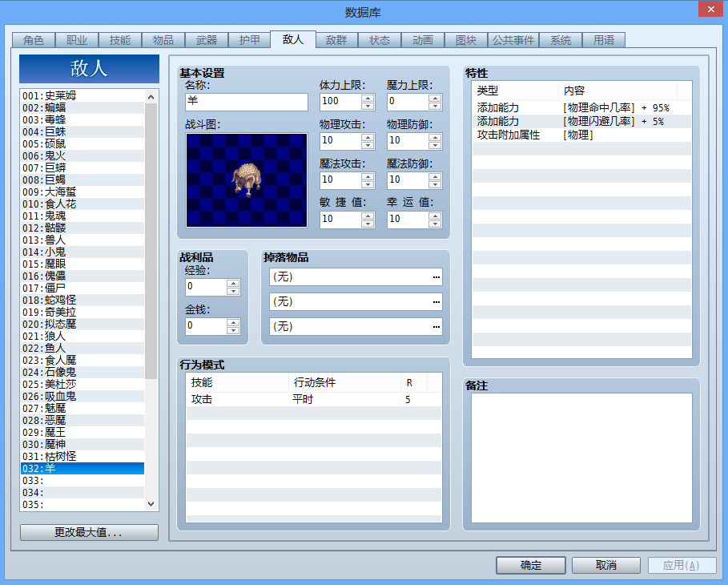Increase 体力上限 with up arrow
This screenshot has width=728, height=585.
point(368,98)
